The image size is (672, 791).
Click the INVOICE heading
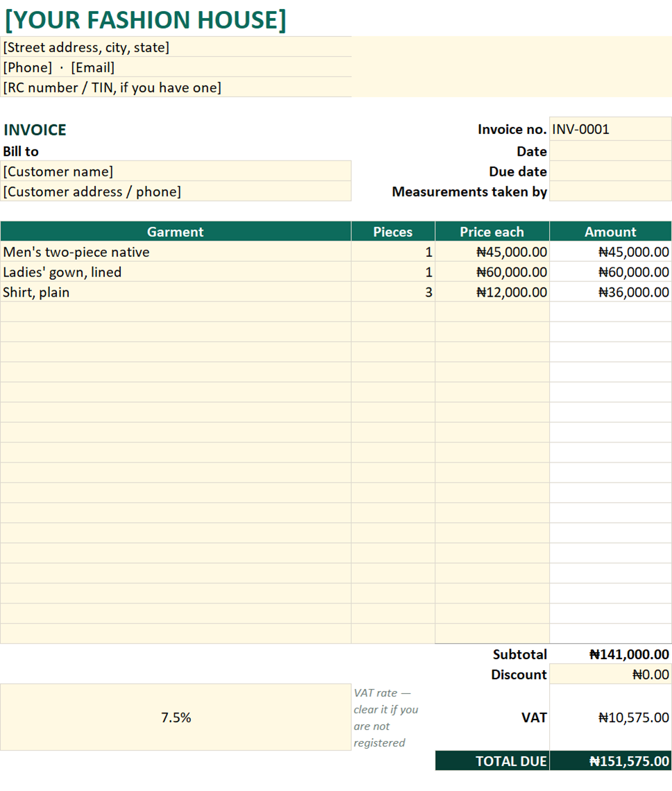[35, 130]
